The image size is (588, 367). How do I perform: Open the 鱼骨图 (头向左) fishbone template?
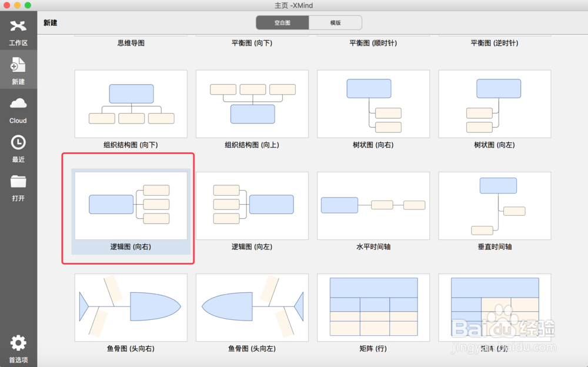pos(252,306)
